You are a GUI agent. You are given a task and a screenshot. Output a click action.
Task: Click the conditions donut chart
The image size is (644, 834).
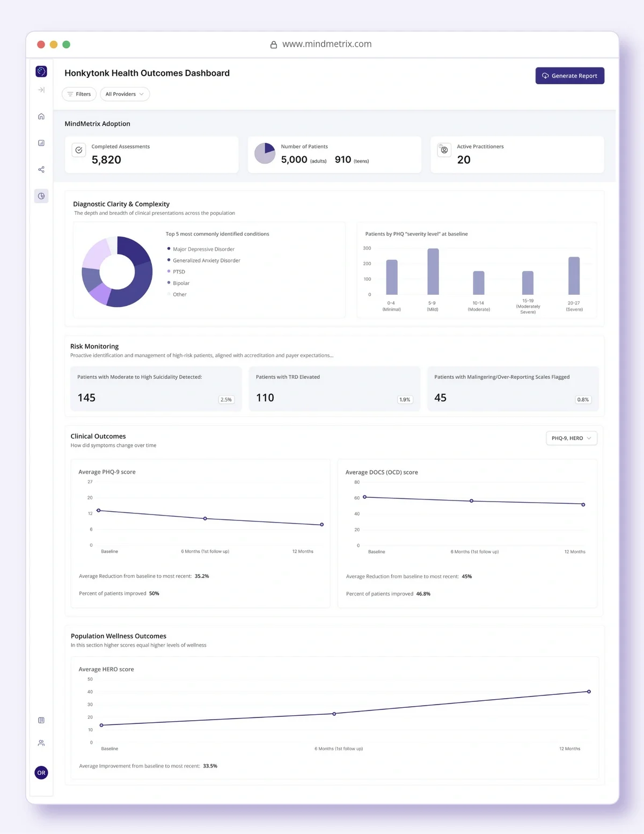tap(117, 272)
